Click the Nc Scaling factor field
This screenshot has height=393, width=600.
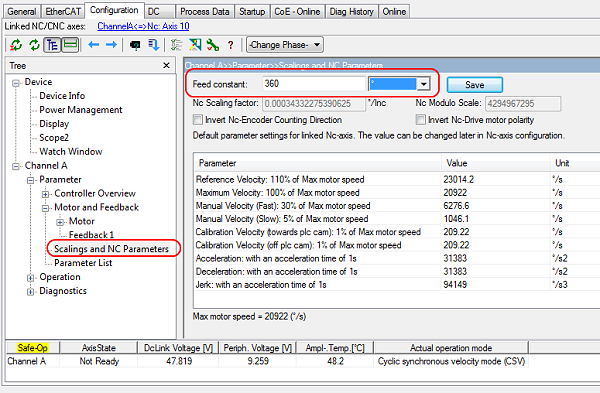313,104
